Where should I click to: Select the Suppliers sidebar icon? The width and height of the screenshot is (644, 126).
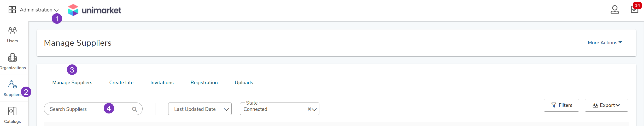point(13,85)
